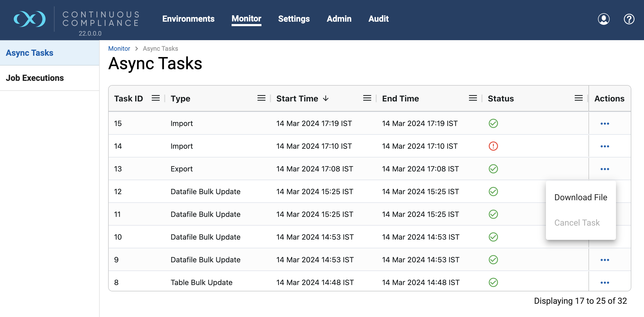Open the End Time column menu
The height and width of the screenshot is (317, 644).
(473, 98)
